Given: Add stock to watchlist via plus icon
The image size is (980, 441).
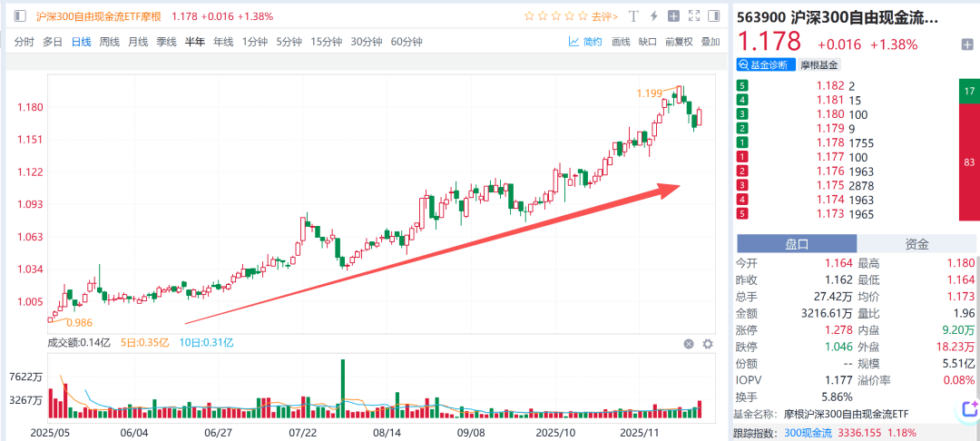Looking at the screenshot, I should tap(967, 44).
